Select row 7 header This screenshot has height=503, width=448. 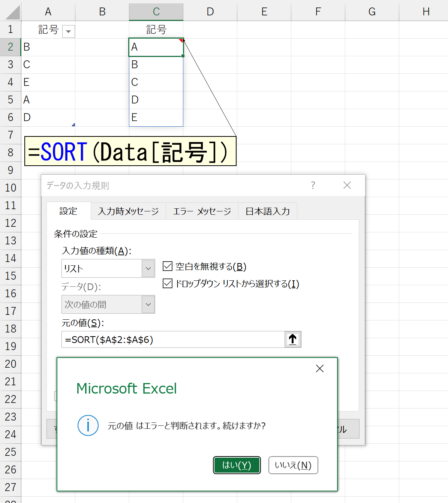click(x=10, y=135)
